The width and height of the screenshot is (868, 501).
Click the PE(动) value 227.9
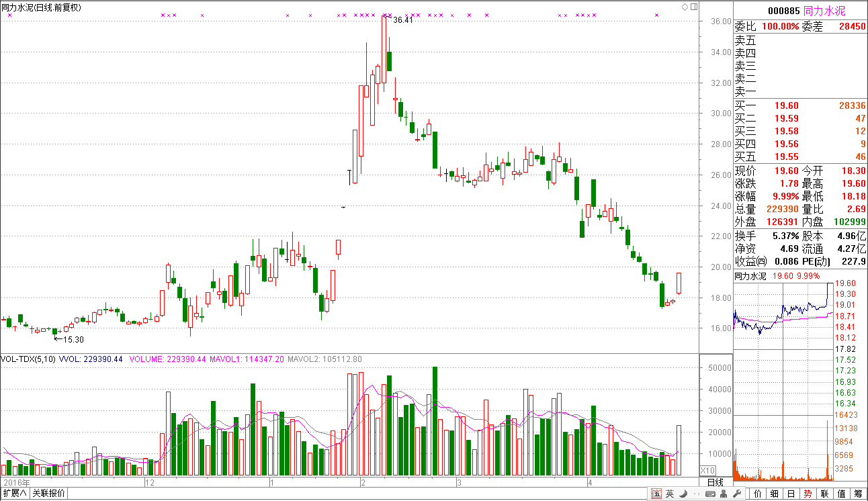click(x=855, y=261)
